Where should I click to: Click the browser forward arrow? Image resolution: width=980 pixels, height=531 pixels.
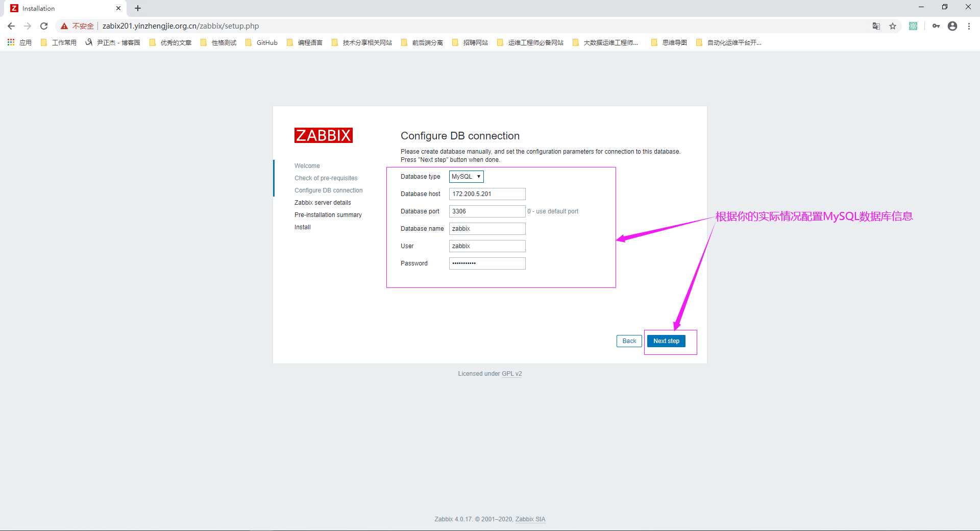(x=28, y=26)
